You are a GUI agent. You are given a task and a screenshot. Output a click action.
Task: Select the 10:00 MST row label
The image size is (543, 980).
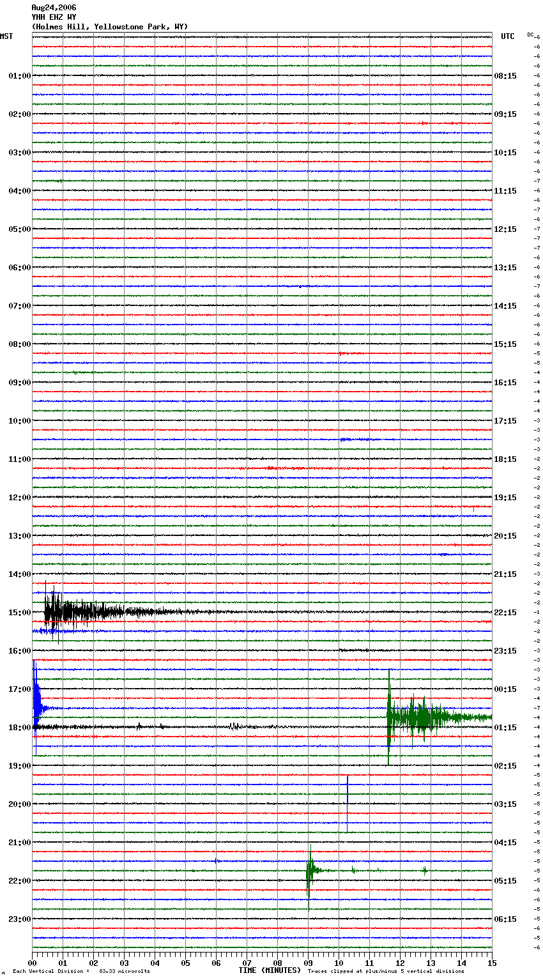click(x=20, y=421)
